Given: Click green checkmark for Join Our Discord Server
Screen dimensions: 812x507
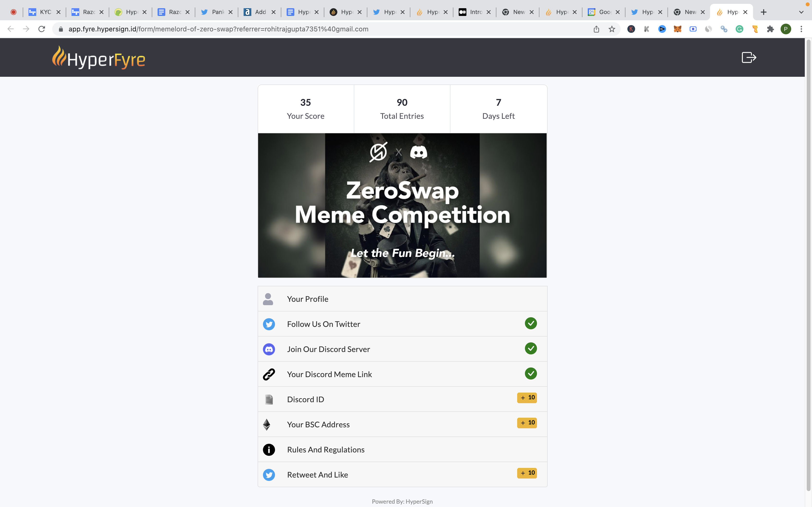Looking at the screenshot, I should (530, 348).
